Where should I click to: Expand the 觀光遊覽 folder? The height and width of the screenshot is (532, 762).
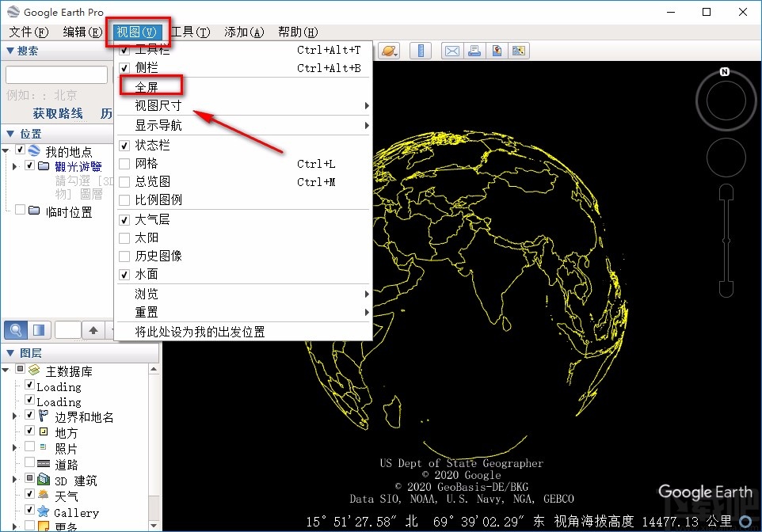14,166
